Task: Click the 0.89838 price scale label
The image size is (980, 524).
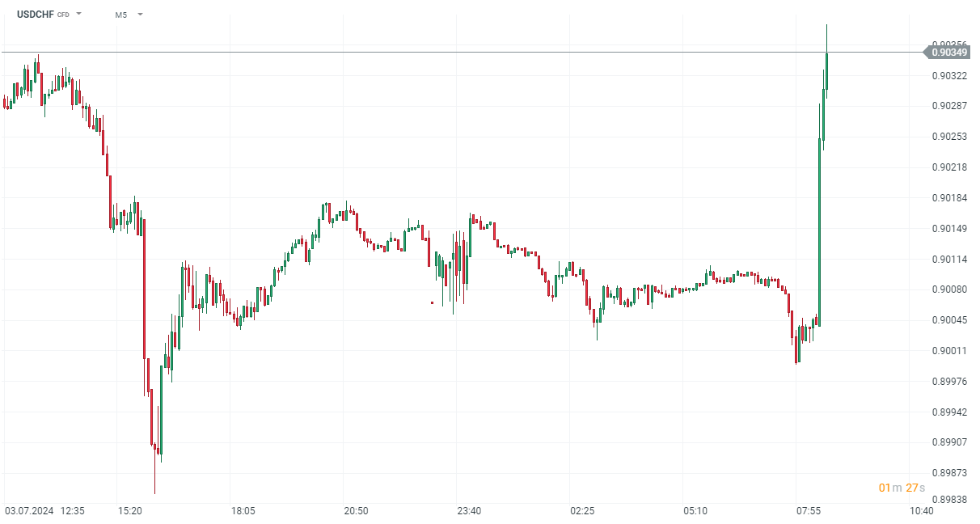Action: tap(949, 501)
